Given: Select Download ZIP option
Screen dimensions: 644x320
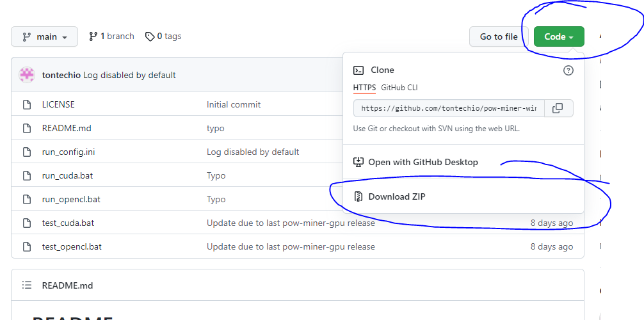Looking at the screenshot, I should tap(396, 196).
